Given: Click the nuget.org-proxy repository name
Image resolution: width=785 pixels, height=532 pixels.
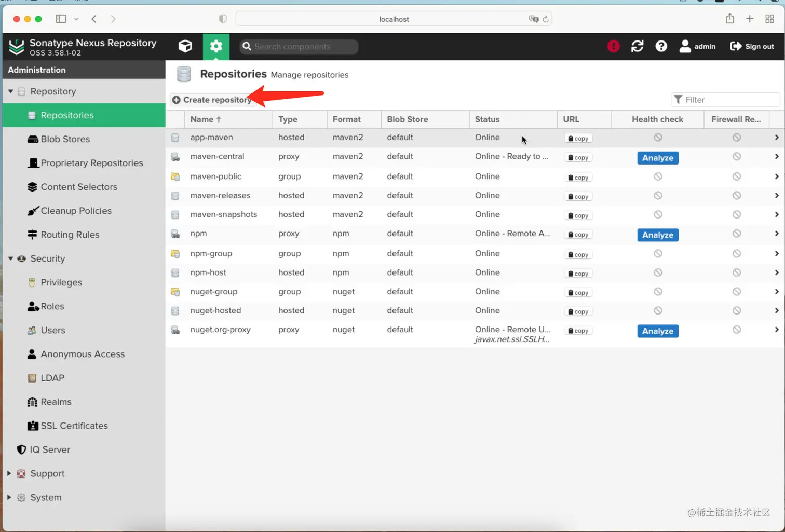Looking at the screenshot, I should point(220,330).
